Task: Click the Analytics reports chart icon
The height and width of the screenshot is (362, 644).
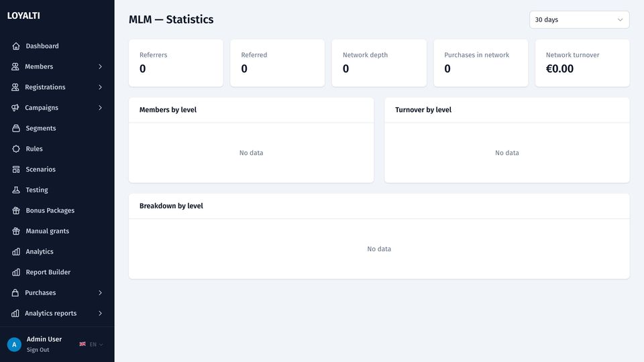Action: coord(15,313)
